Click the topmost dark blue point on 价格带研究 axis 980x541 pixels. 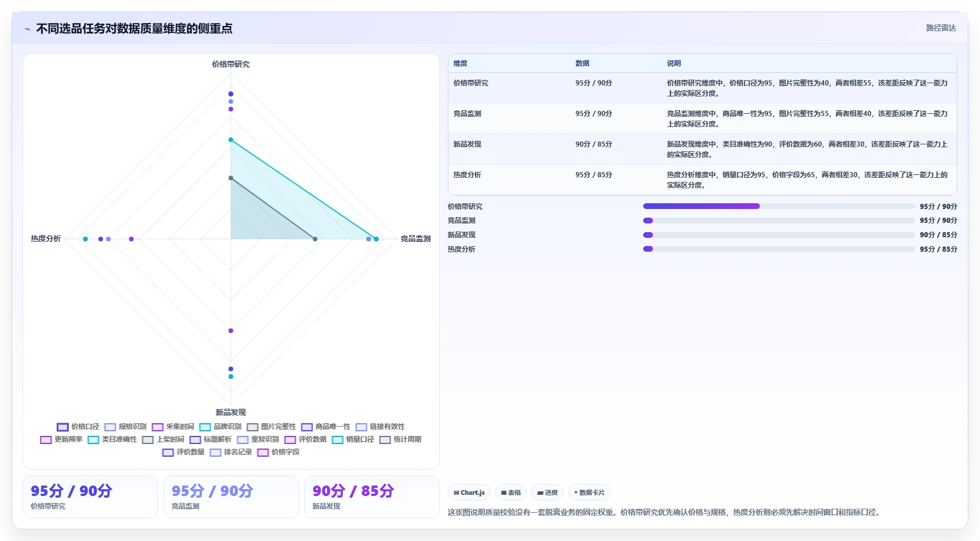[231, 94]
